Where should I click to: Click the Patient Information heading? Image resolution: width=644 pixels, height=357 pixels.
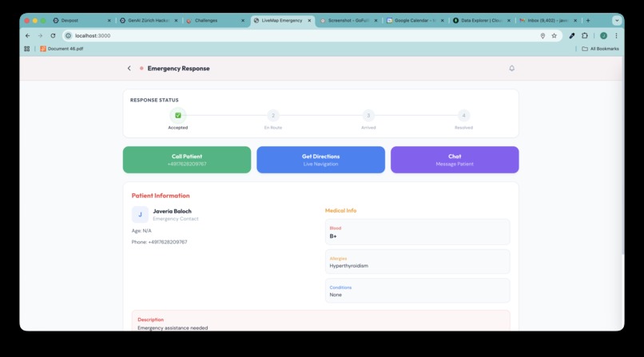click(x=161, y=196)
